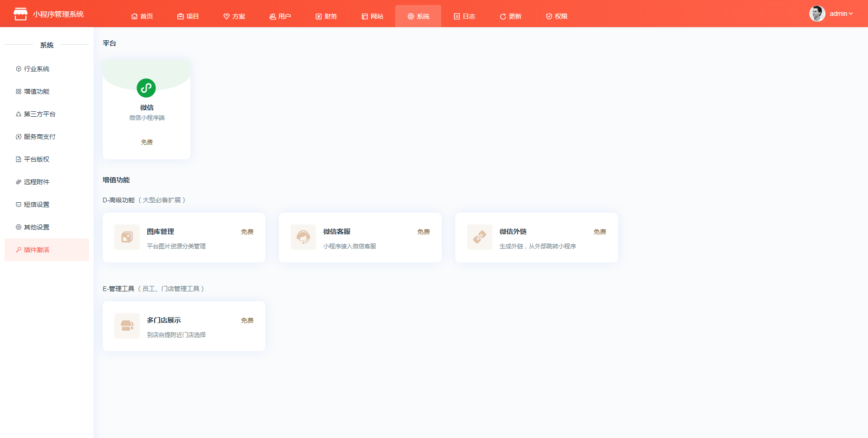This screenshot has width=868, height=438.
Task: Click the briefcase icon beside 项目
Action: (180, 16)
